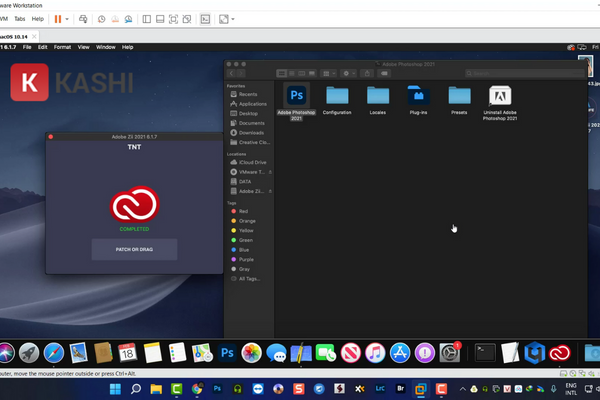Screen dimensions: 600x400
Task: Click the PATCH OR DRAG button
Action: coord(134,249)
